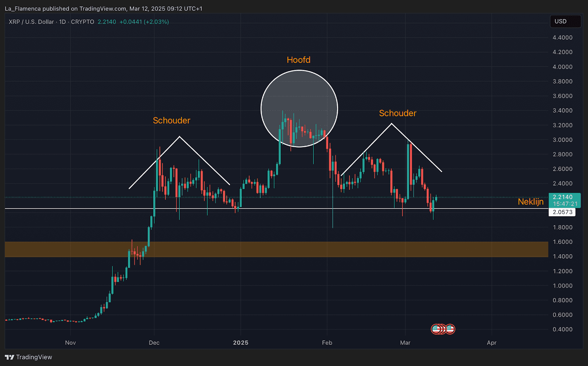Image resolution: width=588 pixels, height=366 pixels.
Task: Click the 1D interval in the chart header
Action: 62,22
